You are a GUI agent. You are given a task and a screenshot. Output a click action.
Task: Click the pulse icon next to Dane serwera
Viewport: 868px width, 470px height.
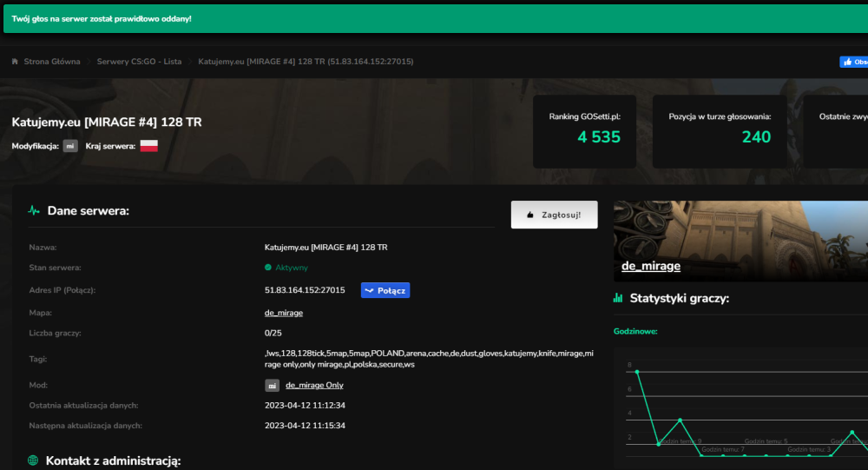tap(34, 210)
